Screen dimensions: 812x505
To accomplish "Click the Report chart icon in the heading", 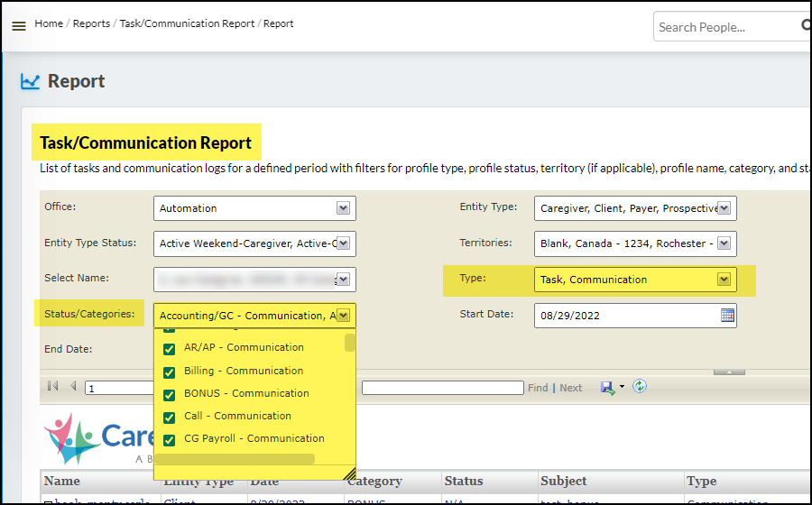I will point(31,82).
